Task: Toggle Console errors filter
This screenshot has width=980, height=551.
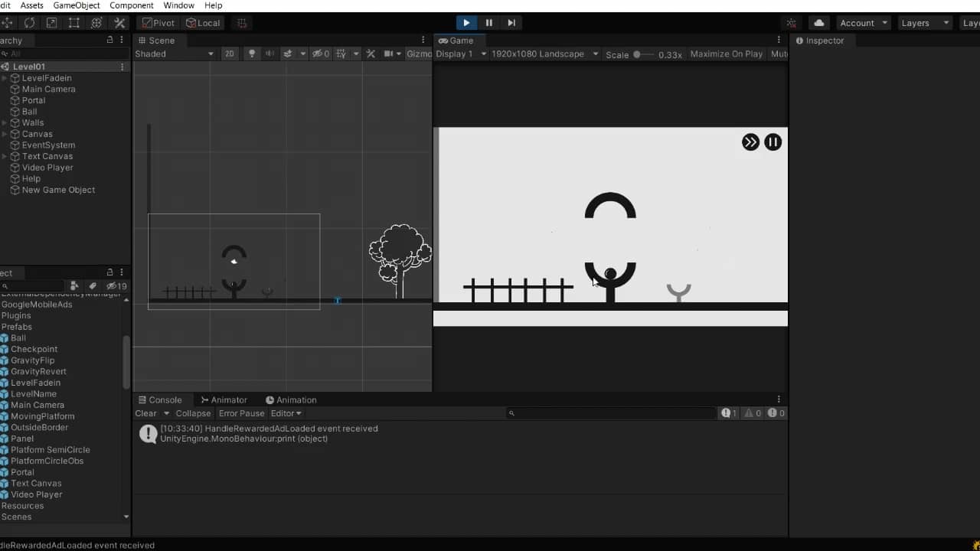Action: point(776,413)
